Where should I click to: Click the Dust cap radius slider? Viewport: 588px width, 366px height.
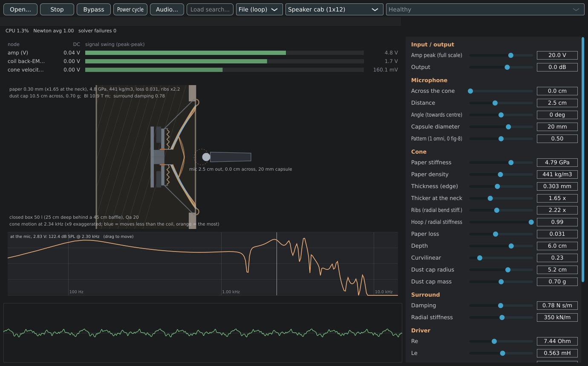pos(501,270)
